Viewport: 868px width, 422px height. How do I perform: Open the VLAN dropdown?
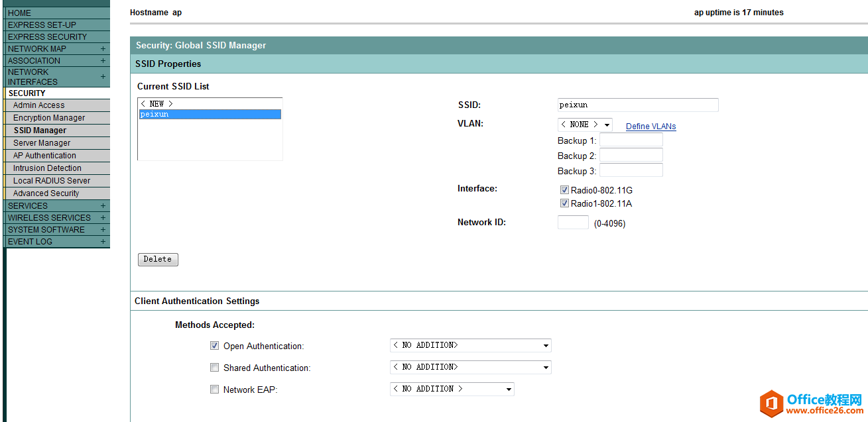click(x=584, y=125)
